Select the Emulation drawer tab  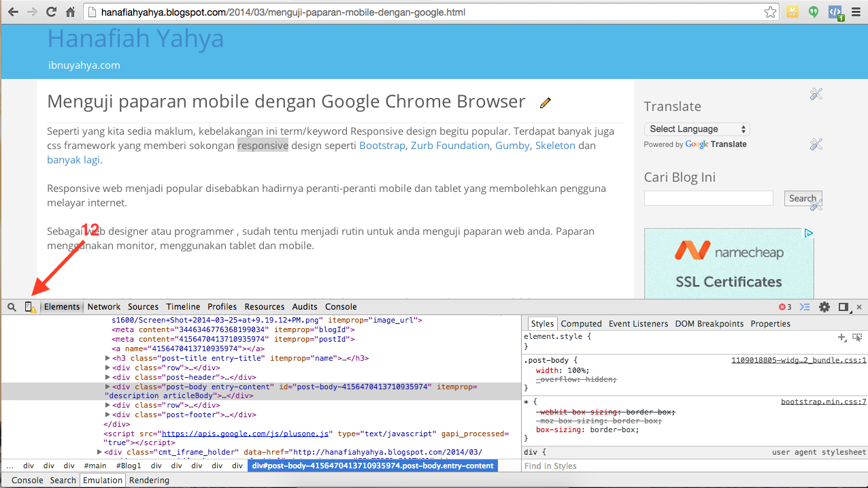[x=103, y=481]
